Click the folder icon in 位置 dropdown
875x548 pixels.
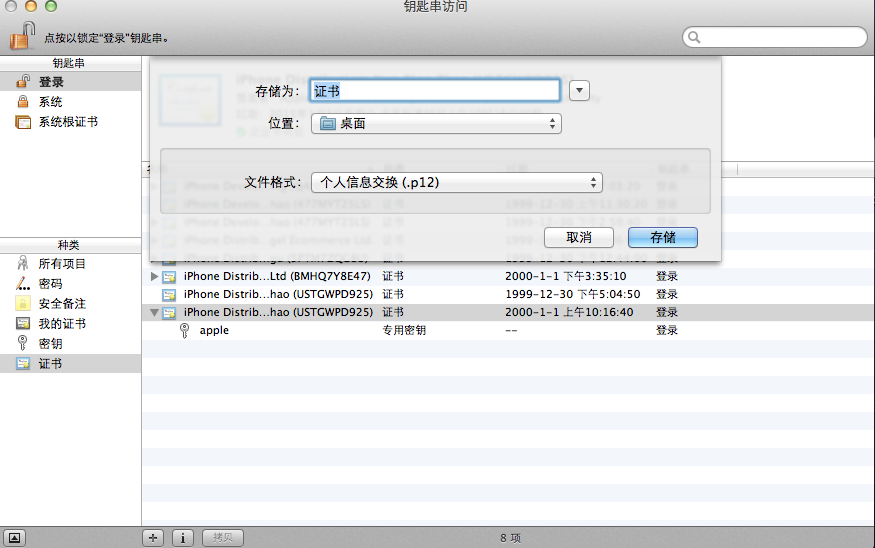click(x=328, y=123)
